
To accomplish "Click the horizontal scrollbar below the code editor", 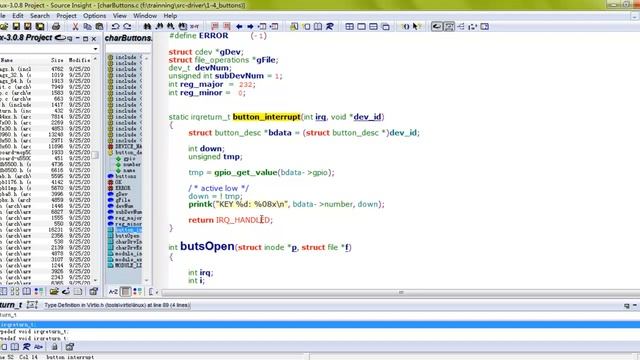I will tap(401, 292).
